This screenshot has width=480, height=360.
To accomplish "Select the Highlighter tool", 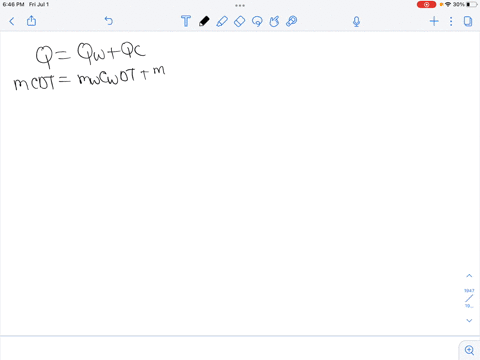I will point(222,21).
